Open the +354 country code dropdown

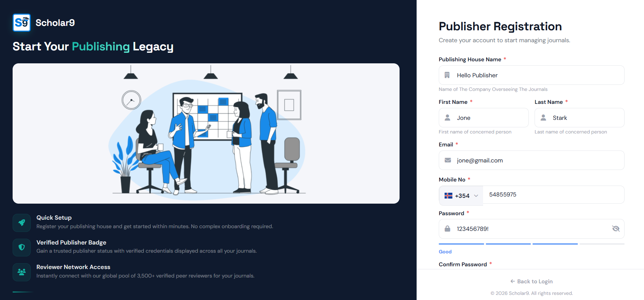click(x=461, y=196)
